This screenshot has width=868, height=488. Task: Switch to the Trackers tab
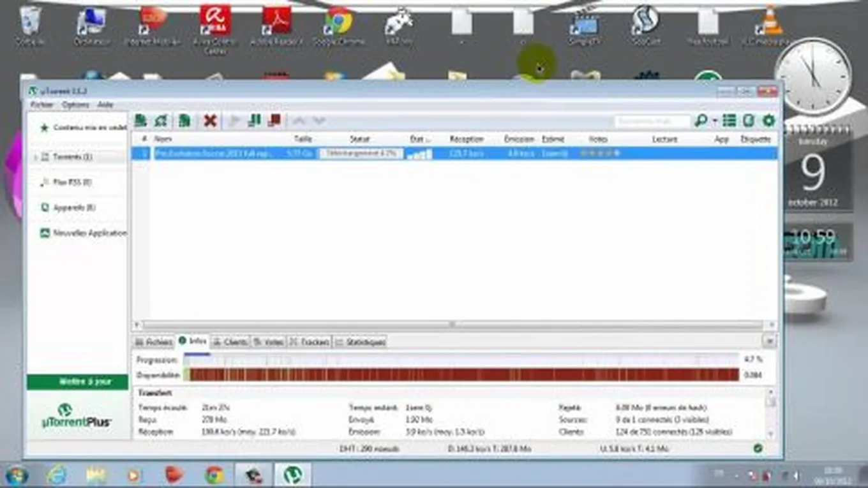310,342
